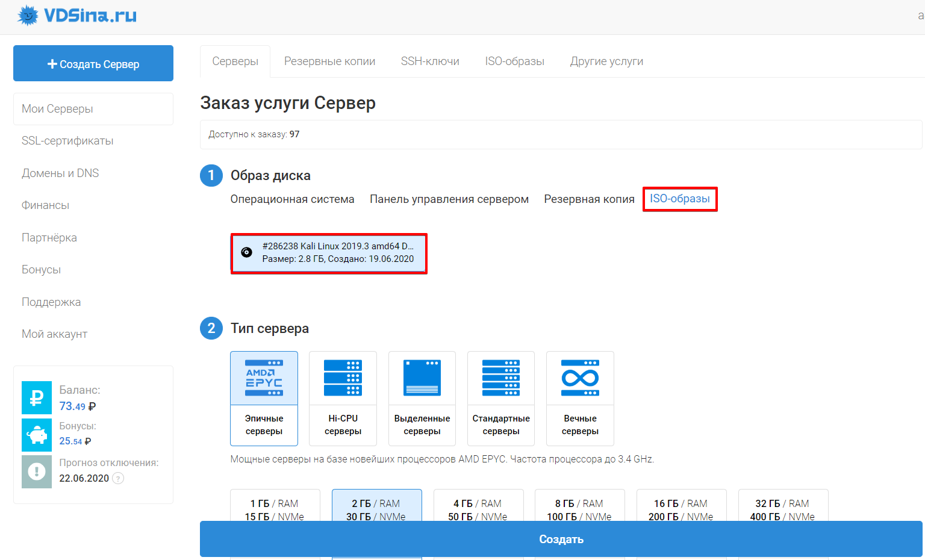The height and width of the screenshot is (560, 925).
Task: Open Бонусы in sidebar menu
Action: 41,270
